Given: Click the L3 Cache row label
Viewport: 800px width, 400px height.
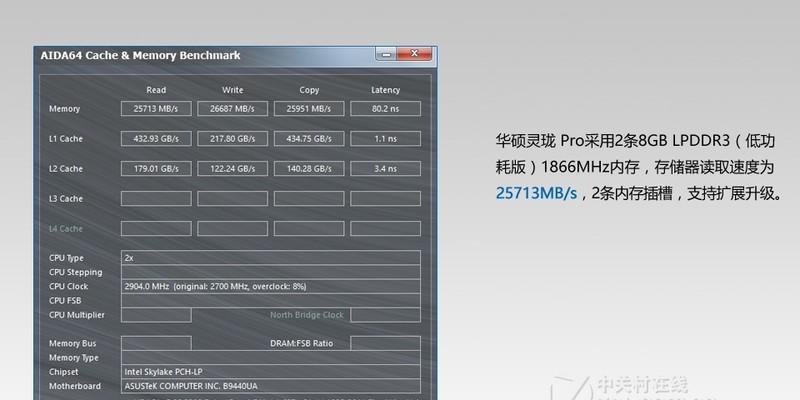Looking at the screenshot, I should [66, 198].
